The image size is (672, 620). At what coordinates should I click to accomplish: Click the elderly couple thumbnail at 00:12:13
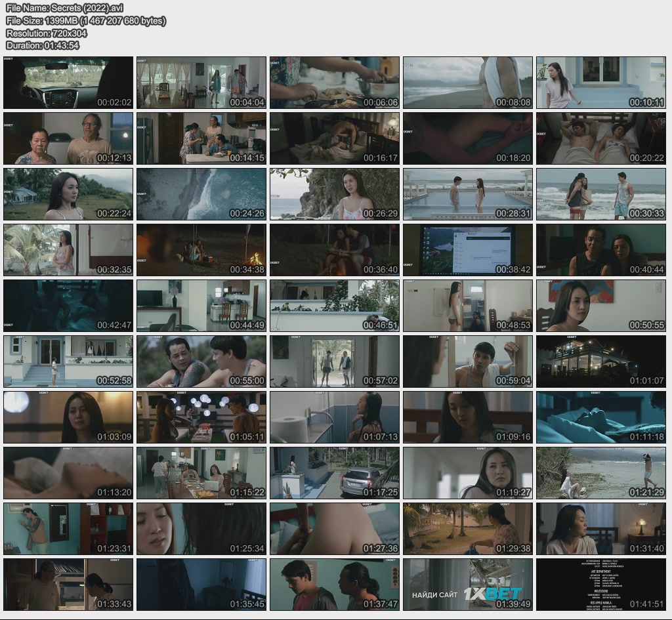coord(68,138)
